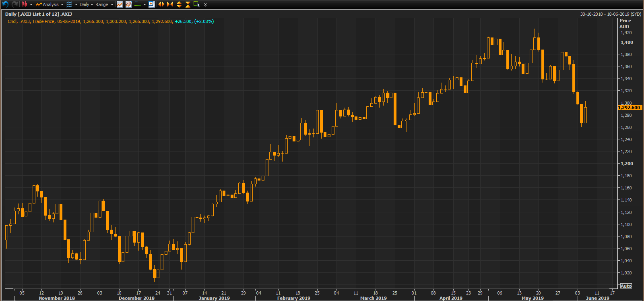Click the November 2018 axis label
The image size is (644, 301).
pyautogui.click(x=57, y=298)
